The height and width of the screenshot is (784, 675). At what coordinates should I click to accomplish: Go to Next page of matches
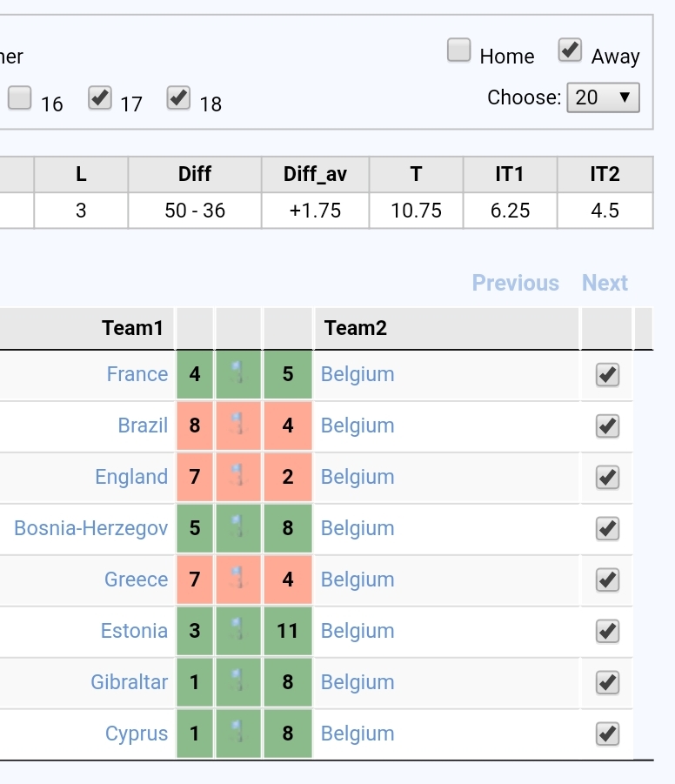point(605,283)
